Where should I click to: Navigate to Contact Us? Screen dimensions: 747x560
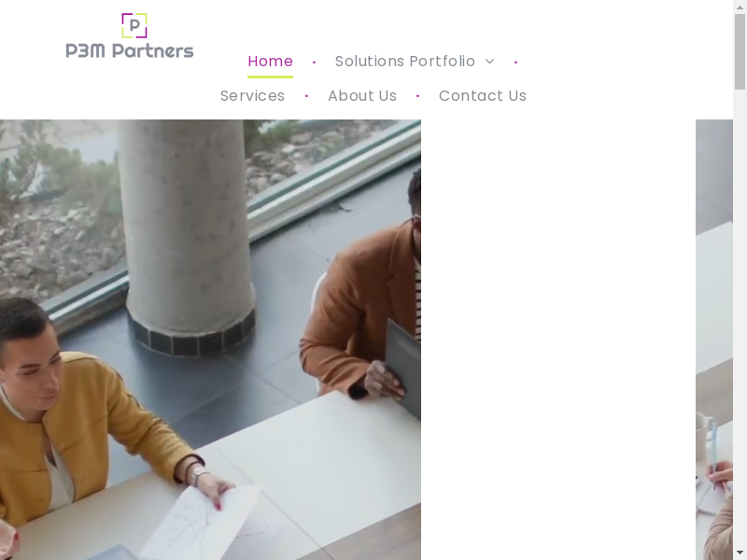[x=483, y=96]
